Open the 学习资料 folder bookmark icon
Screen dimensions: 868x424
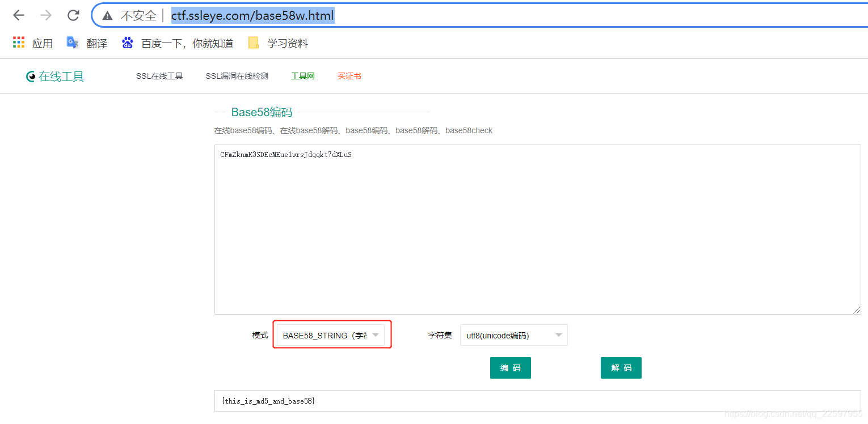[253, 43]
